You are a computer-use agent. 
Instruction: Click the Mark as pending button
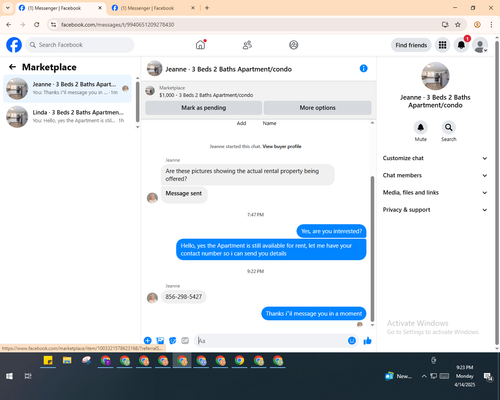click(203, 108)
